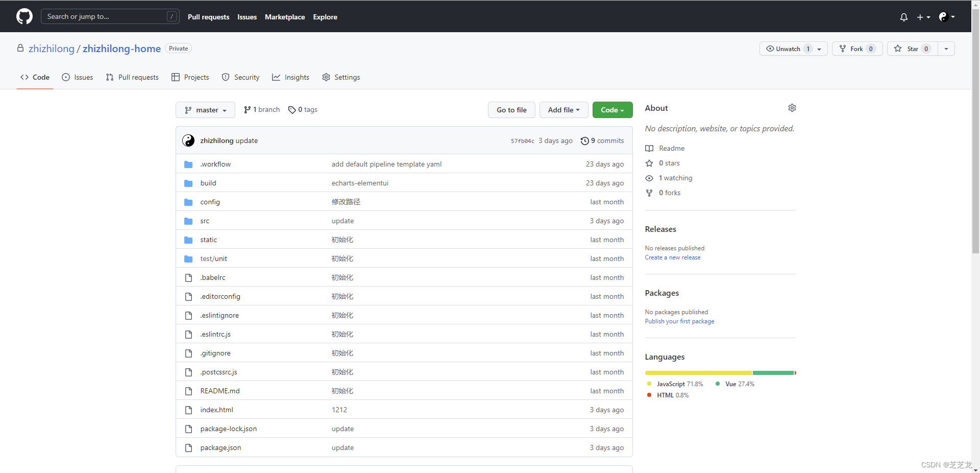Screen dimensions: 980x473
Task: Click the package-lock.json file icon
Action: tap(188, 429)
